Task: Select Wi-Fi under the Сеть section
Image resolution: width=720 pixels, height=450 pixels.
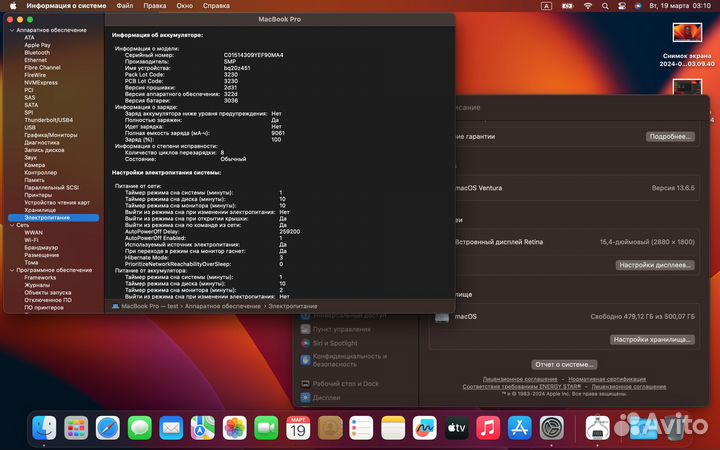Action: click(31, 240)
